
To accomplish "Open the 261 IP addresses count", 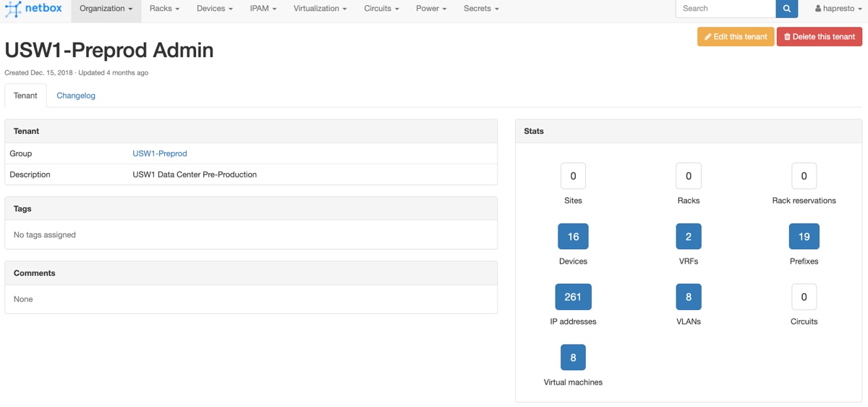I will pyautogui.click(x=573, y=297).
